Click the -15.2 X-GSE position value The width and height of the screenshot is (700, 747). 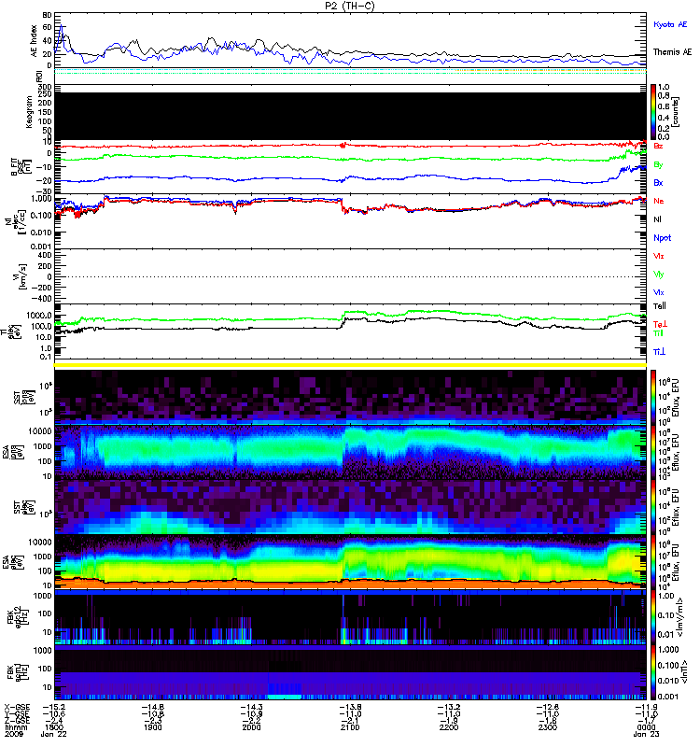point(54,707)
